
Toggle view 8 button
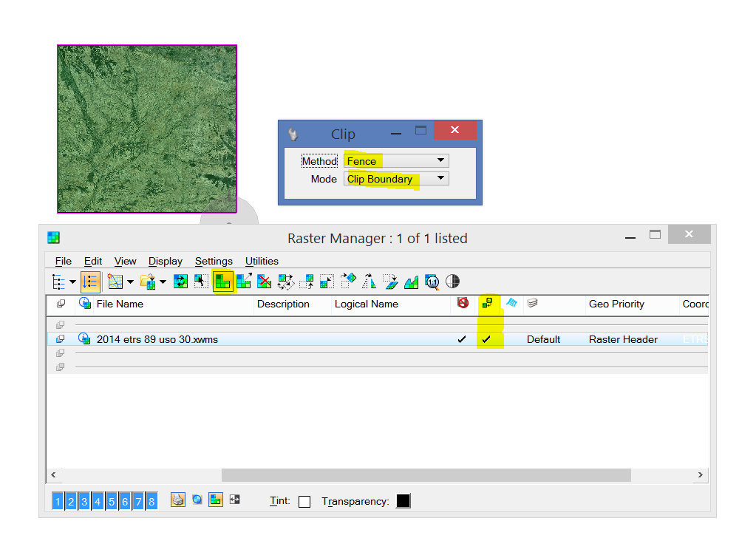pyautogui.click(x=151, y=501)
